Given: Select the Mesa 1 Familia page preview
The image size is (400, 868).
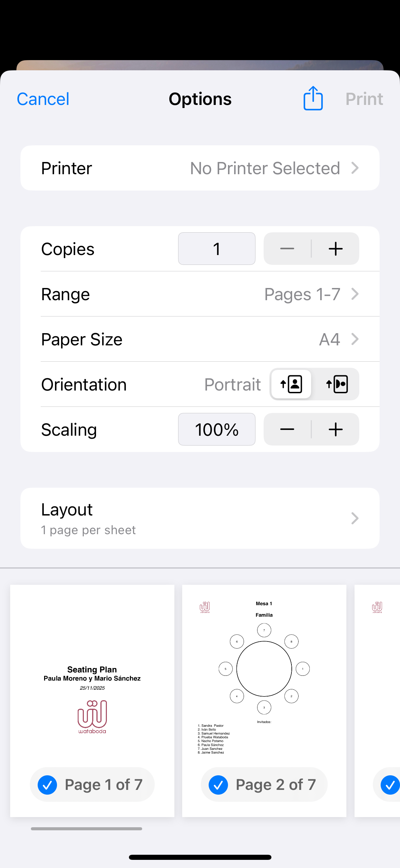Looking at the screenshot, I should 264,676.
